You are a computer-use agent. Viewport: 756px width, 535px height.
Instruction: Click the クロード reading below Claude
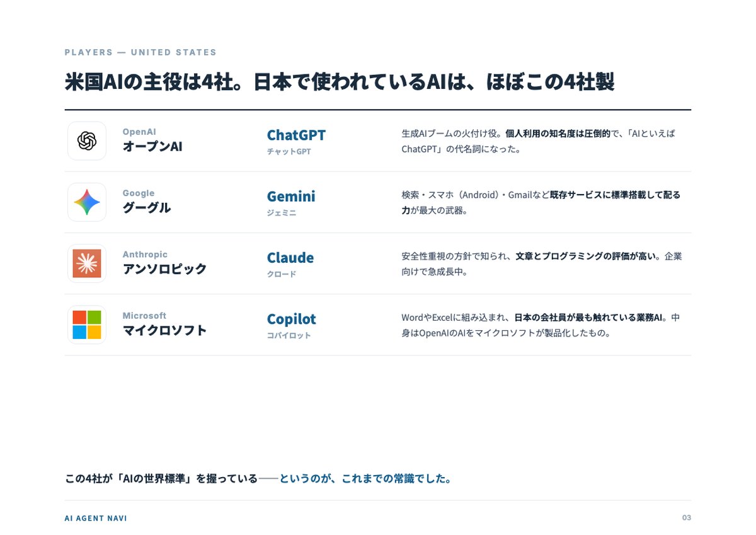tap(281, 274)
